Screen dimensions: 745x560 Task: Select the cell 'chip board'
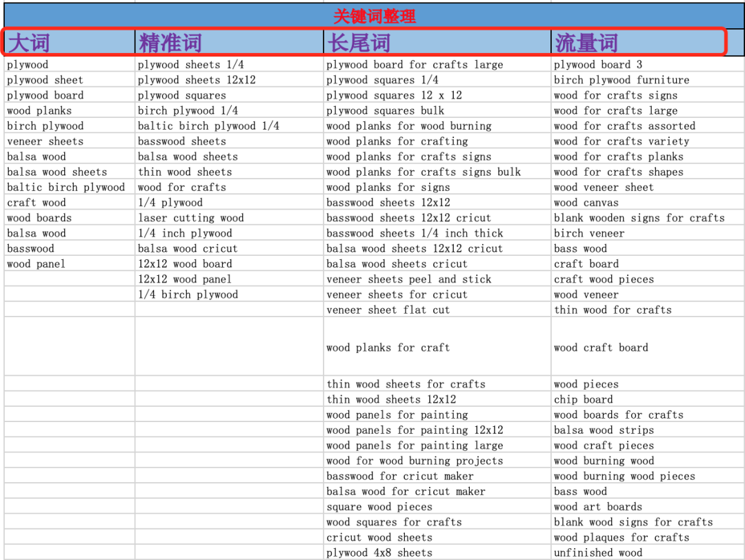(x=648, y=399)
